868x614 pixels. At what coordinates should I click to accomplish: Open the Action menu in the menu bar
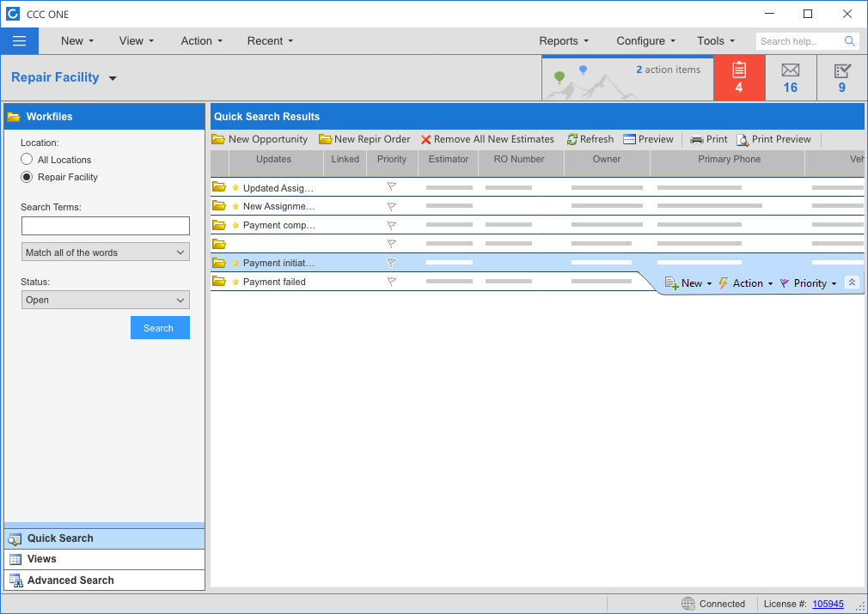pyautogui.click(x=202, y=41)
